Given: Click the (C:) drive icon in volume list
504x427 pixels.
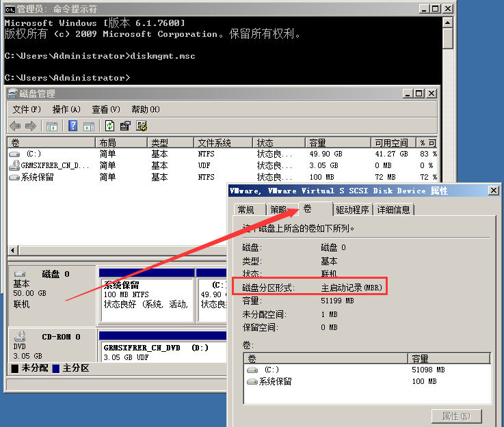Looking at the screenshot, I should 14,154.
